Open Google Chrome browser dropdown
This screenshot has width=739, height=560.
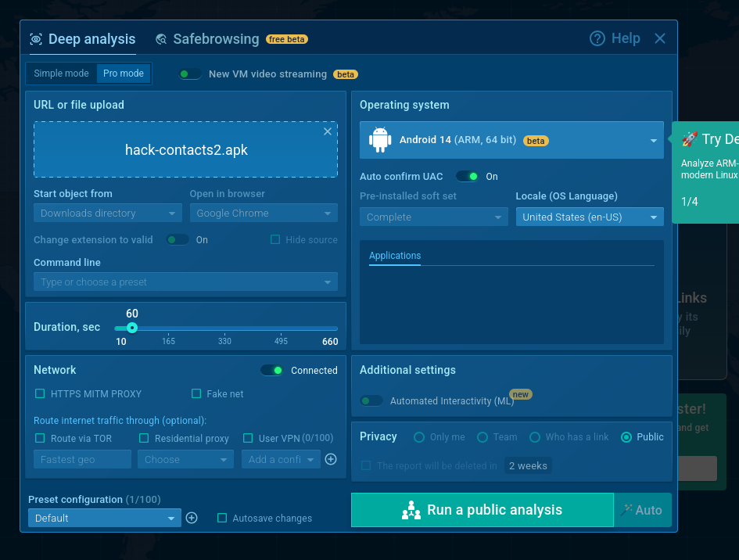[264, 213]
